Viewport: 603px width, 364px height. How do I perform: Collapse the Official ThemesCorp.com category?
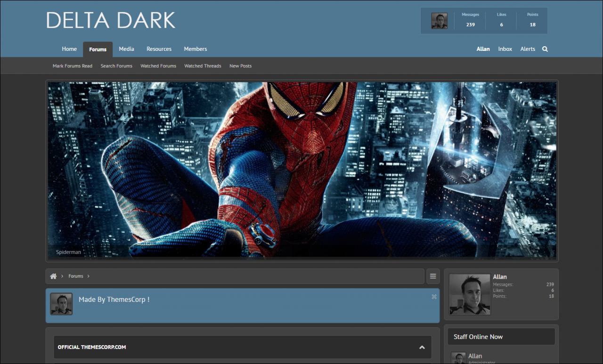[422, 348]
